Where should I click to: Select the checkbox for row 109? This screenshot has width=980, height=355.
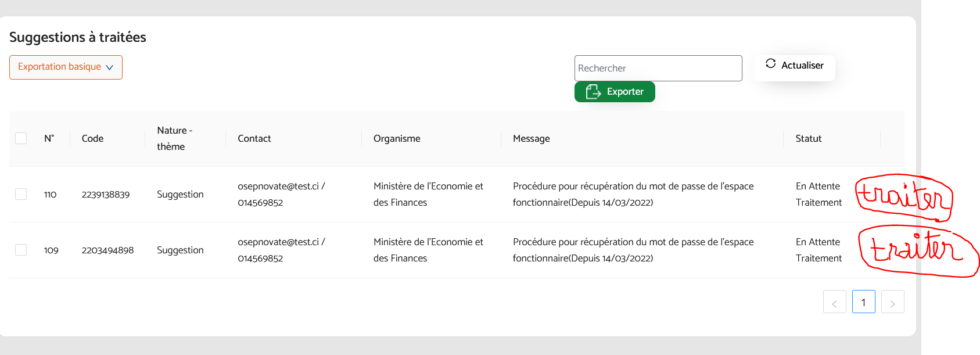click(21, 250)
